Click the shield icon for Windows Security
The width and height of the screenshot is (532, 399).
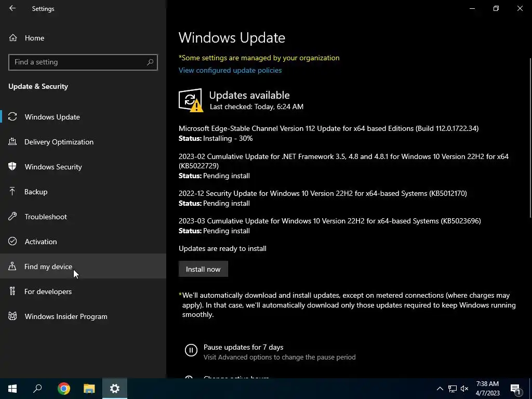tap(12, 166)
